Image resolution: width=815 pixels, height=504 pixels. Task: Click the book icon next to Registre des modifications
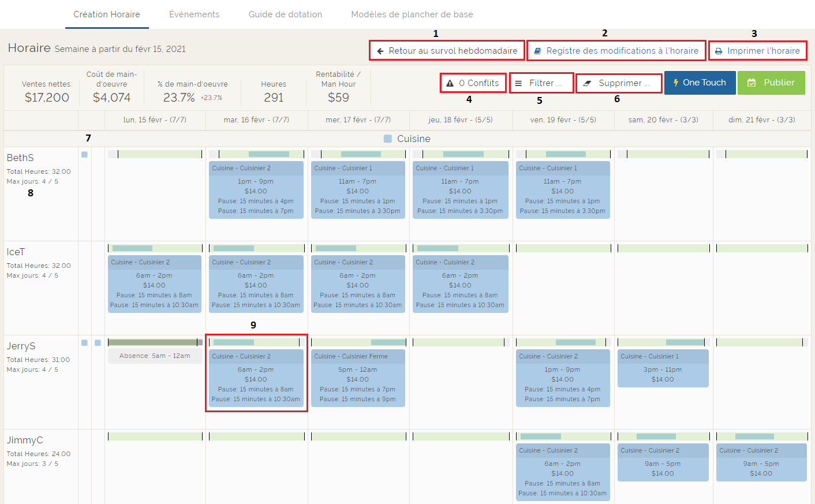538,51
